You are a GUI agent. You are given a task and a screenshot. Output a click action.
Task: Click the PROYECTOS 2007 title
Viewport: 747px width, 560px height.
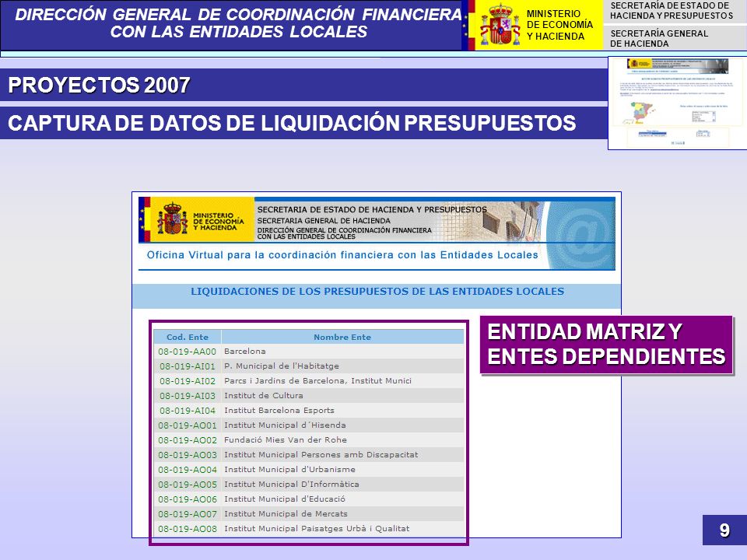[99, 85]
